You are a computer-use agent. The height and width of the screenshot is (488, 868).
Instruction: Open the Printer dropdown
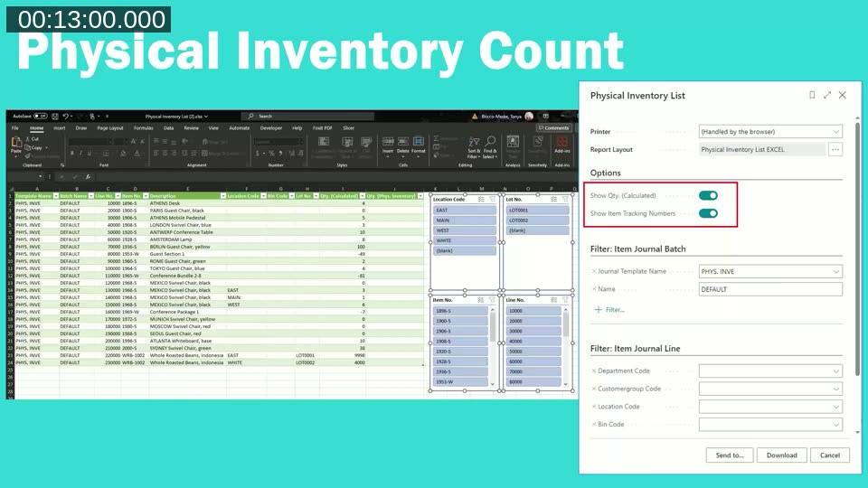click(835, 132)
